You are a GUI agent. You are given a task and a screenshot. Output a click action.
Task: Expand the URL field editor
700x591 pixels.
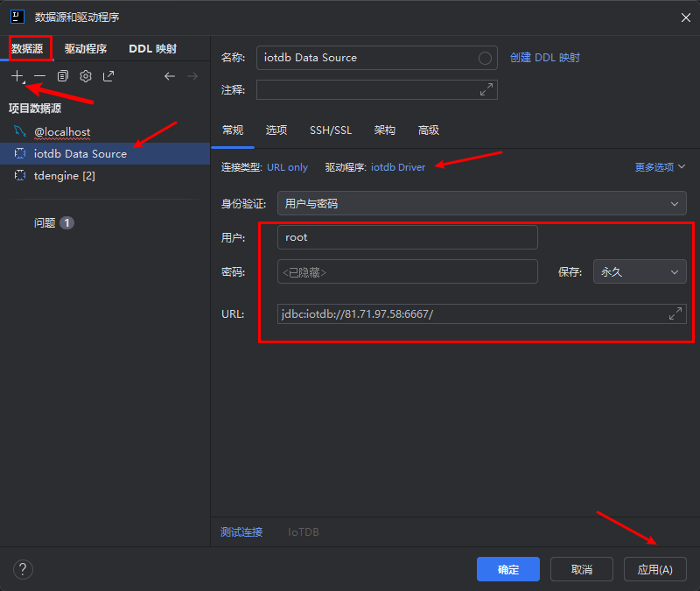tap(675, 313)
